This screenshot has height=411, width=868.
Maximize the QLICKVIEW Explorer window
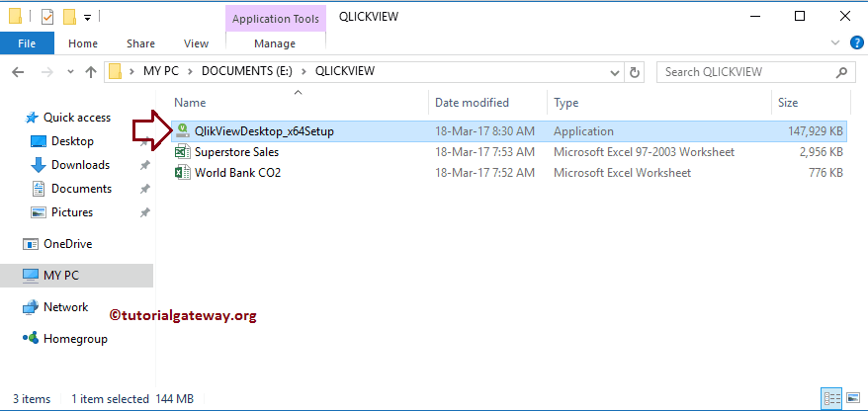[800, 16]
